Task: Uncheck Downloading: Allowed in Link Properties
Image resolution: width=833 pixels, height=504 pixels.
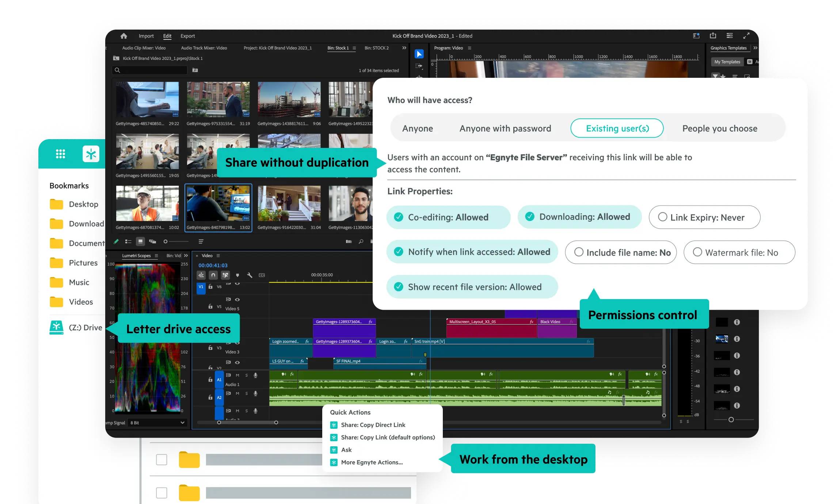Action: 530,217
